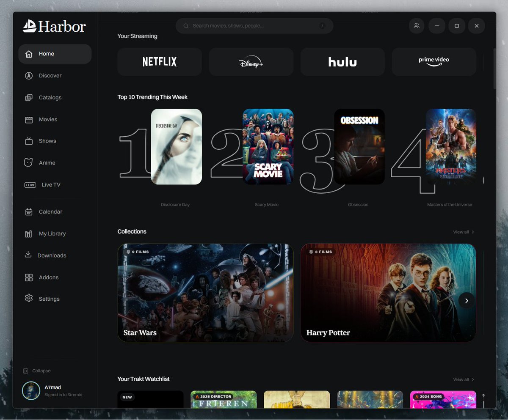Click the Harbor sailboat logo

tap(30, 26)
